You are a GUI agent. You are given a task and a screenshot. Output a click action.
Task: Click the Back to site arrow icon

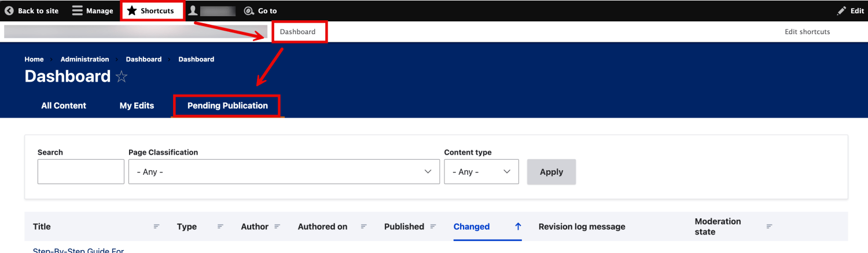(9, 10)
